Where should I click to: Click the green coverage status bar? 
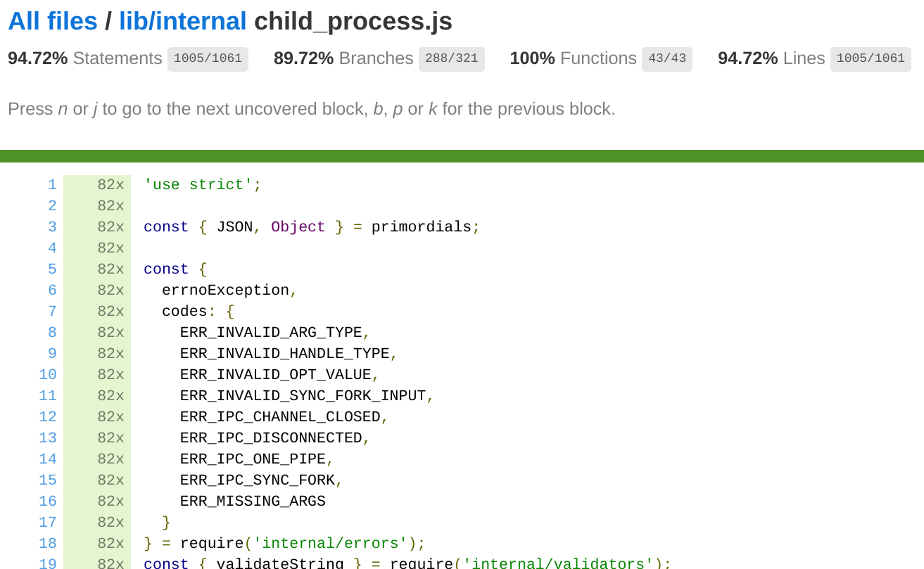coord(462,156)
